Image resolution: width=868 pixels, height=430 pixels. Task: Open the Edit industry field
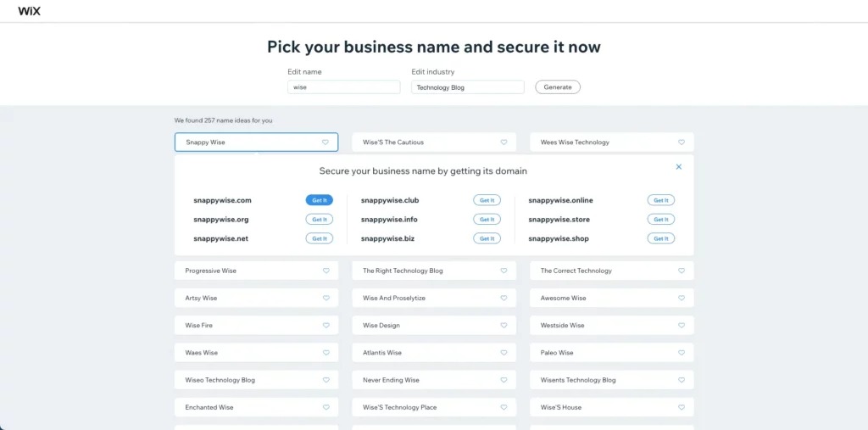(x=468, y=87)
